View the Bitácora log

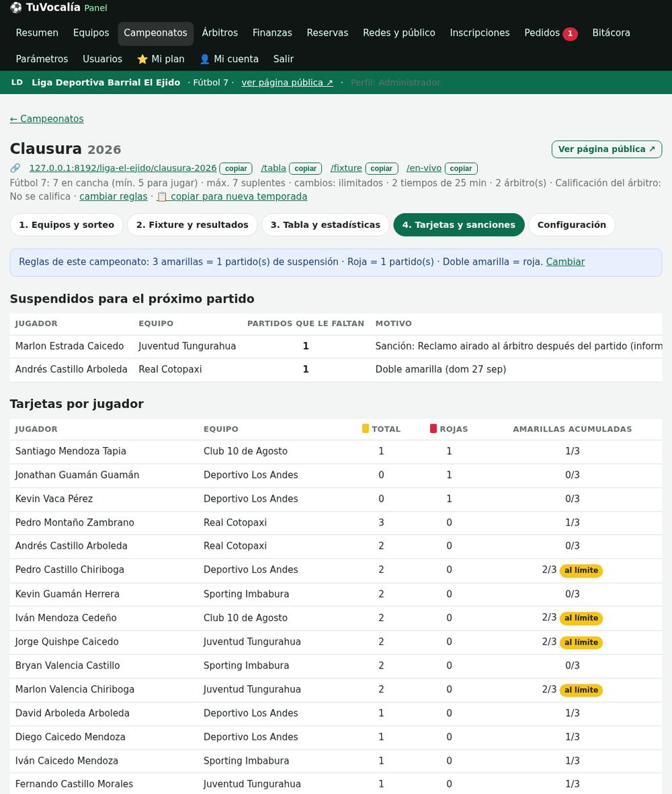click(x=612, y=33)
